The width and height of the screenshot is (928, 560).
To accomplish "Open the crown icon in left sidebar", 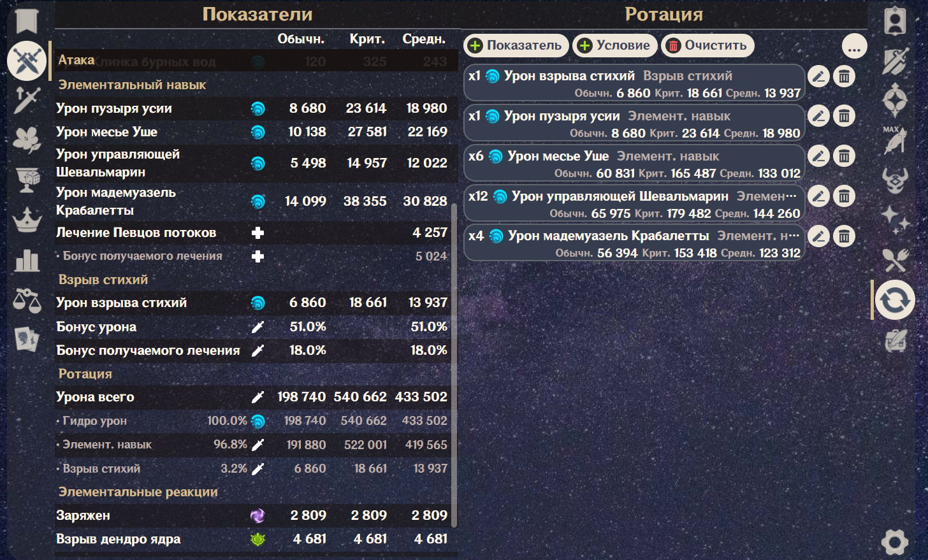I will tap(27, 220).
